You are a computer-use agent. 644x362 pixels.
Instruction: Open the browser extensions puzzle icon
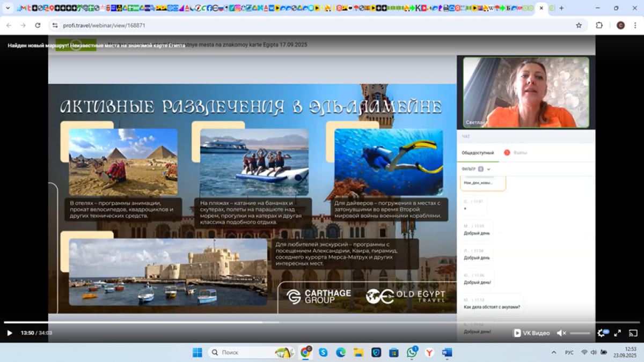tap(599, 25)
